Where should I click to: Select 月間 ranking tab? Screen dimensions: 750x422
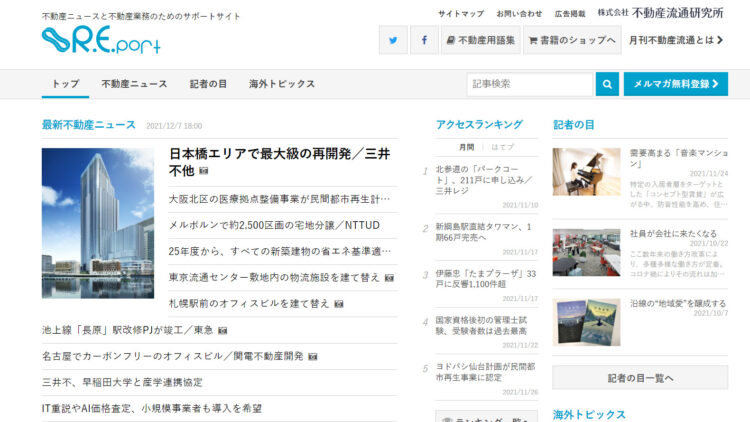coord(467,147)
